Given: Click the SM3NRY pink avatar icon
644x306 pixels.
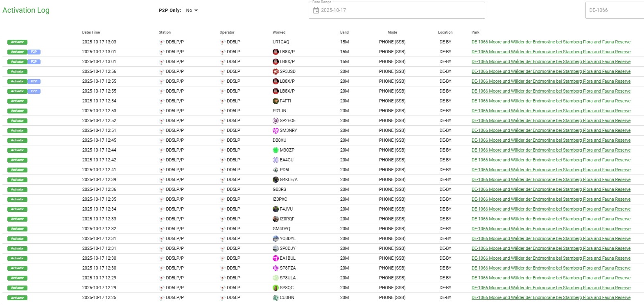Looking at the screenshot, I should pos(276,131).
